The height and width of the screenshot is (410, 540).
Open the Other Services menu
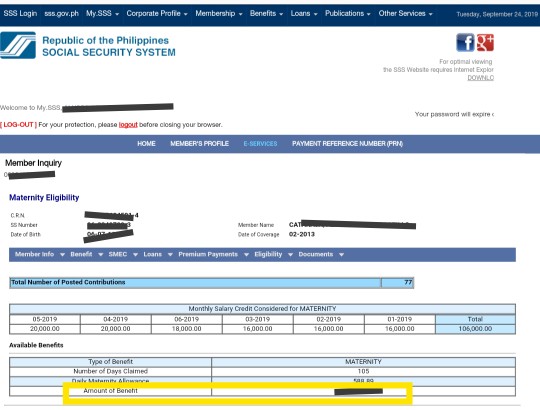coord(405,13)
